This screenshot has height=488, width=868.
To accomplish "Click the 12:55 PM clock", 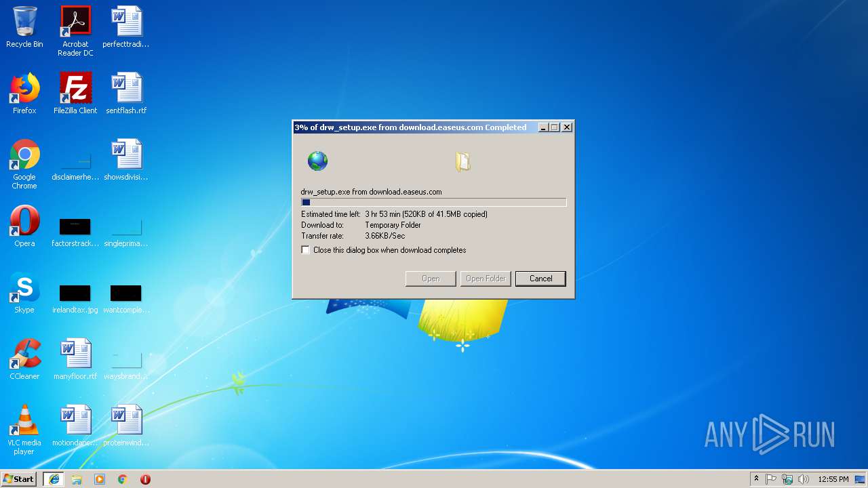I will point(833,479).
